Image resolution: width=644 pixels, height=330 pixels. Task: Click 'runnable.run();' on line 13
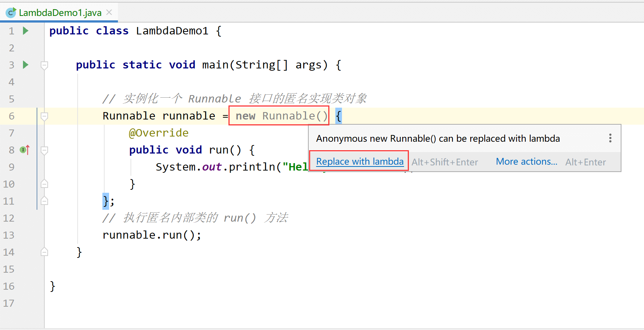152,235
